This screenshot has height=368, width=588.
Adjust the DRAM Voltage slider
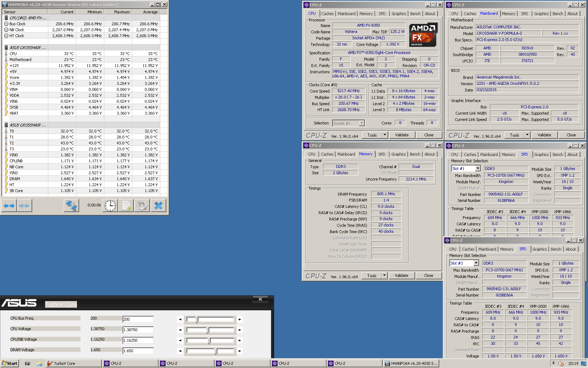click(x=216, y=351)
